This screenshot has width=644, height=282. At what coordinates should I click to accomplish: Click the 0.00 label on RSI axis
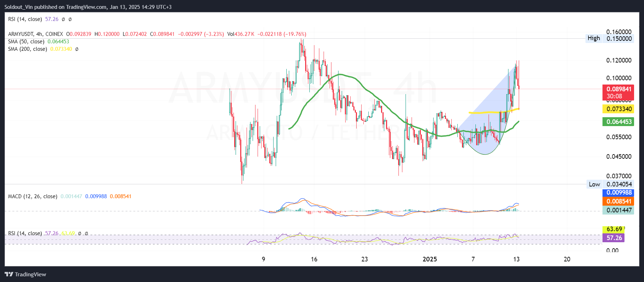coord(612,250)
